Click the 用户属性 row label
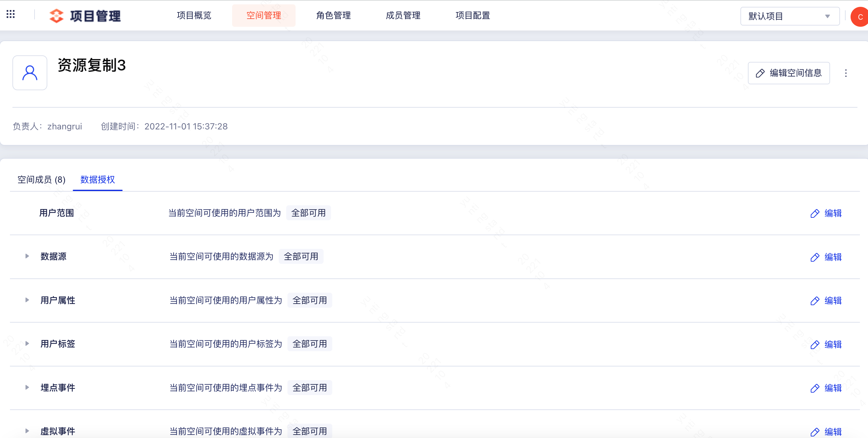Screen dimensions: 868x438 (58, 300)
